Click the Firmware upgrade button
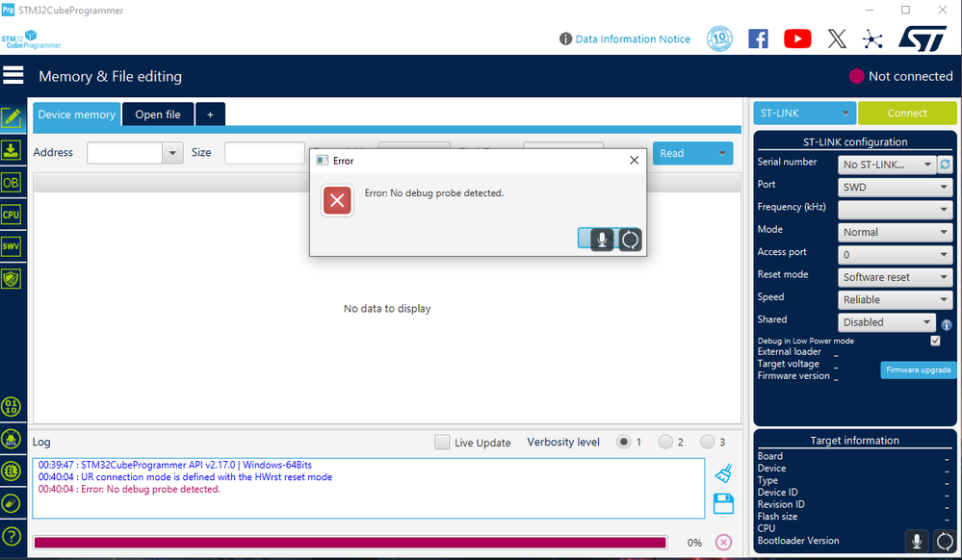 (917, 369)
